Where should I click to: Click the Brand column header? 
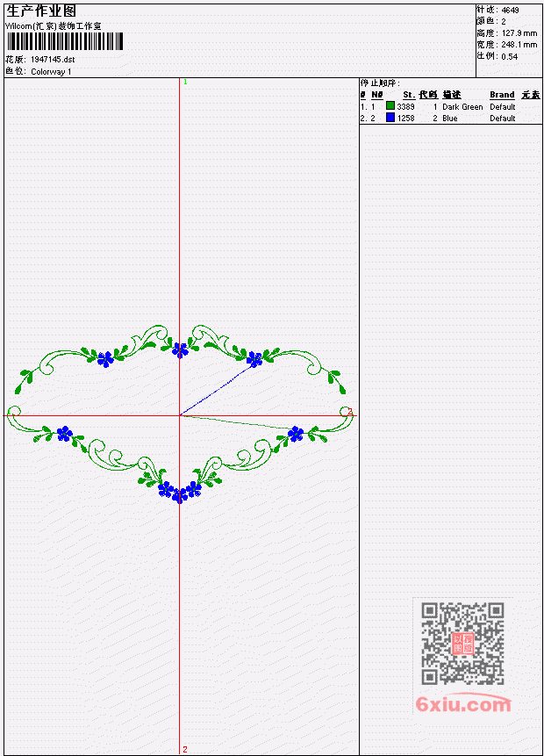click(502, 95)
